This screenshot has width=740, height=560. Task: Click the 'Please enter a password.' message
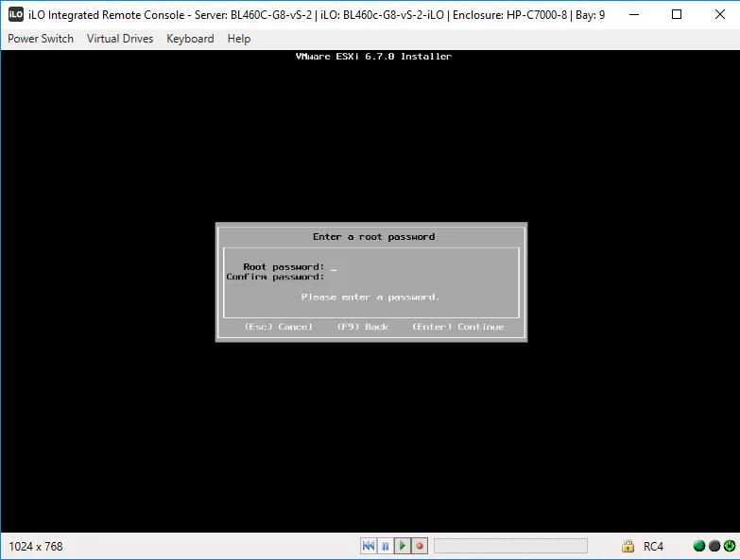pyautogui.click(x=370, y=297)
